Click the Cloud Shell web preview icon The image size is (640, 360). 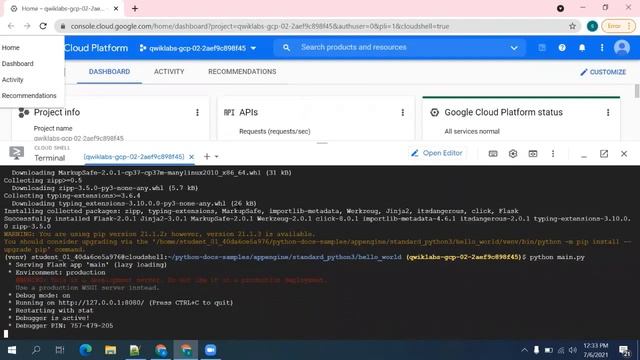coord(533,154)
